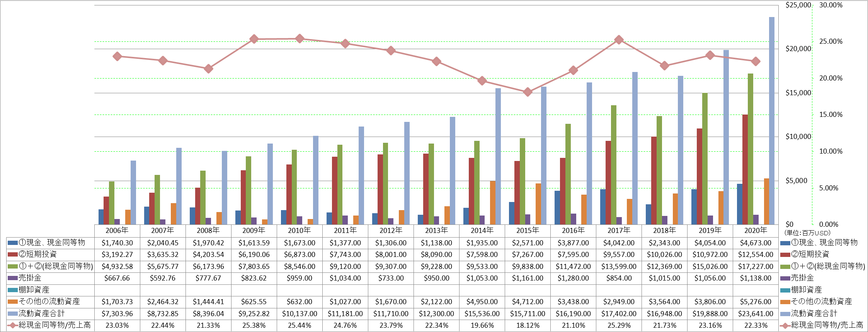The height and width of the screenshot is (332, 868).
Task: Click the right legend entry ②短期投資
Action: (805, 254)
